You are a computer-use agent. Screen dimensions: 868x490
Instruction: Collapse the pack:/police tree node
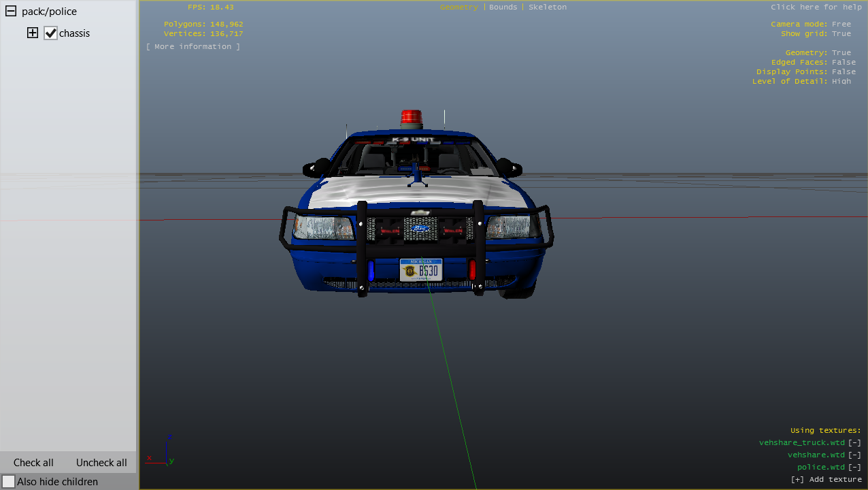pos(11,12)
